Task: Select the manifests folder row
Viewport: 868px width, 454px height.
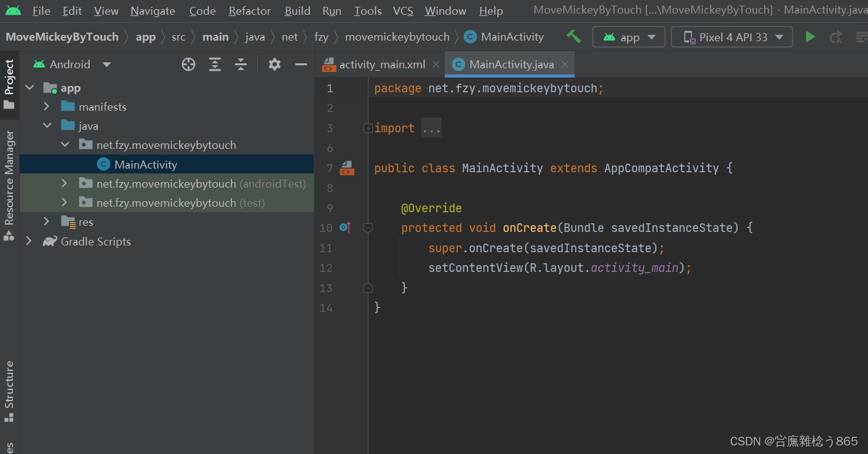Action: pos(167,106)
